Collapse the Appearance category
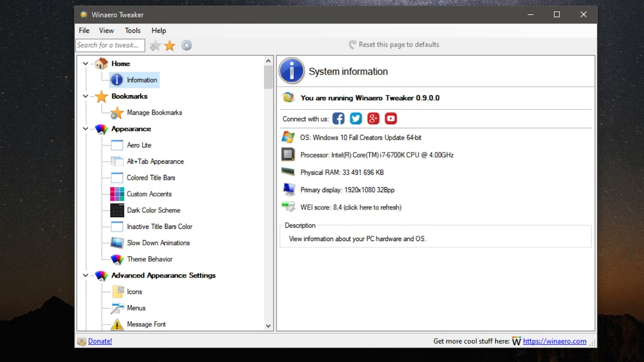The image size is (644, 362). pos(85,129)
